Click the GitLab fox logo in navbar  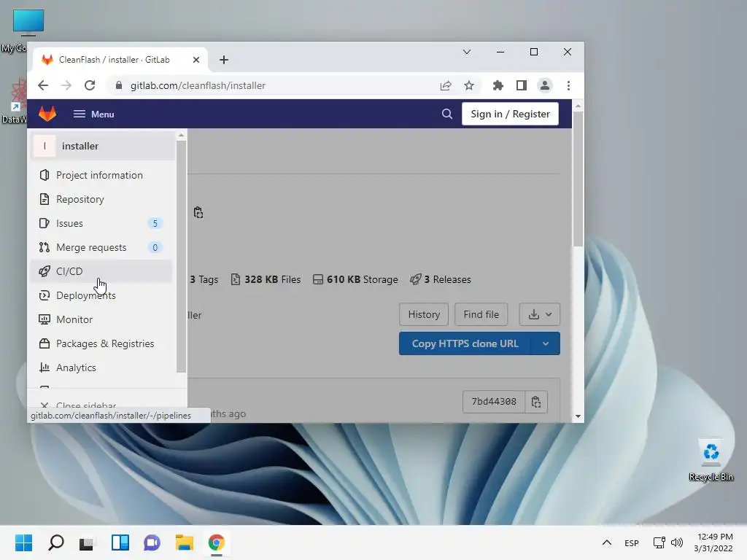point(47,114)
